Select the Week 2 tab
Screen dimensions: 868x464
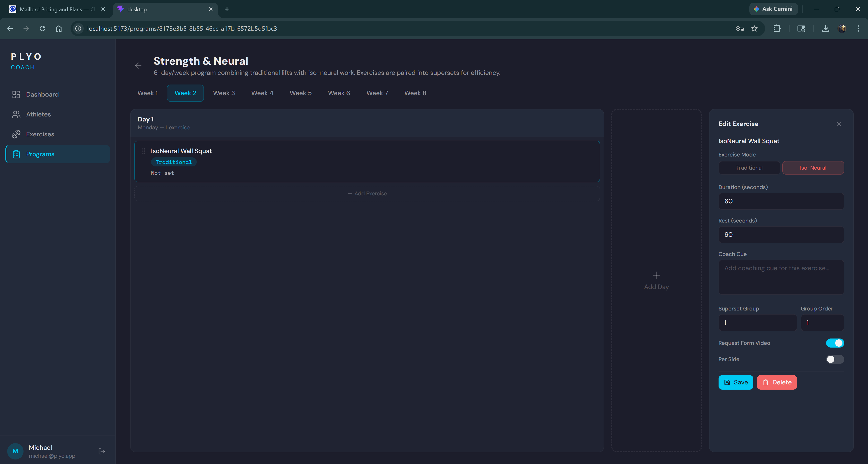[x=185, y=93]
